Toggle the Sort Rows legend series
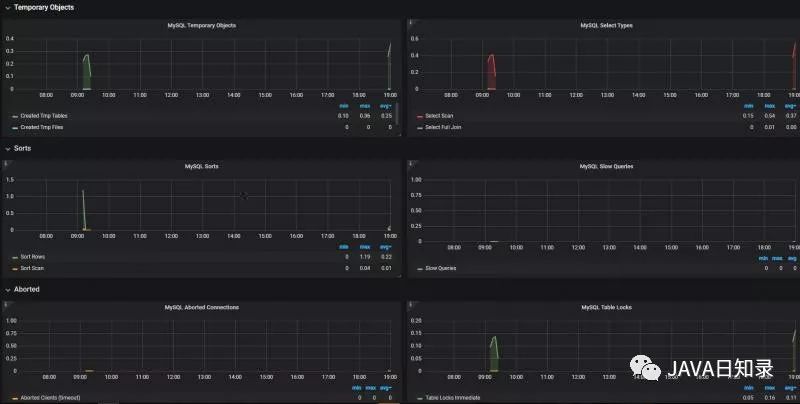 (33, 257)
